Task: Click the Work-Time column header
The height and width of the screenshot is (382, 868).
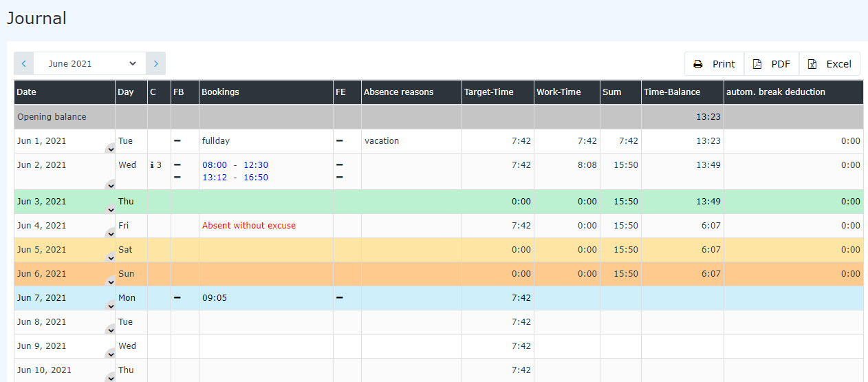Action: 567,92
